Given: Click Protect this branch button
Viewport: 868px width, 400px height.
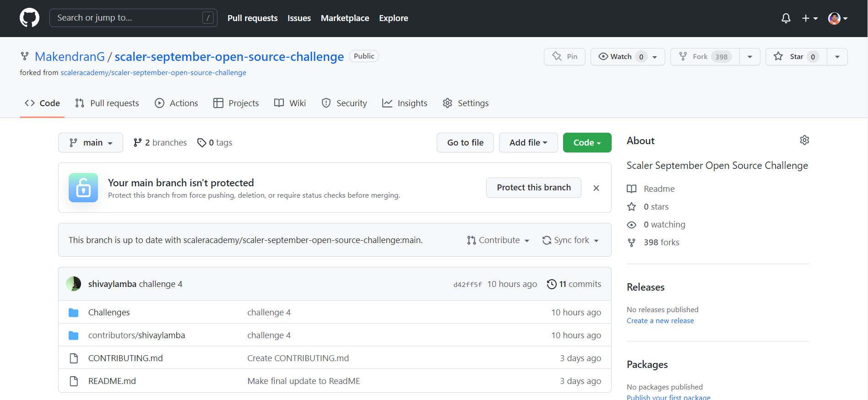Looking at the screenshot, I should (x=534, y=188).
